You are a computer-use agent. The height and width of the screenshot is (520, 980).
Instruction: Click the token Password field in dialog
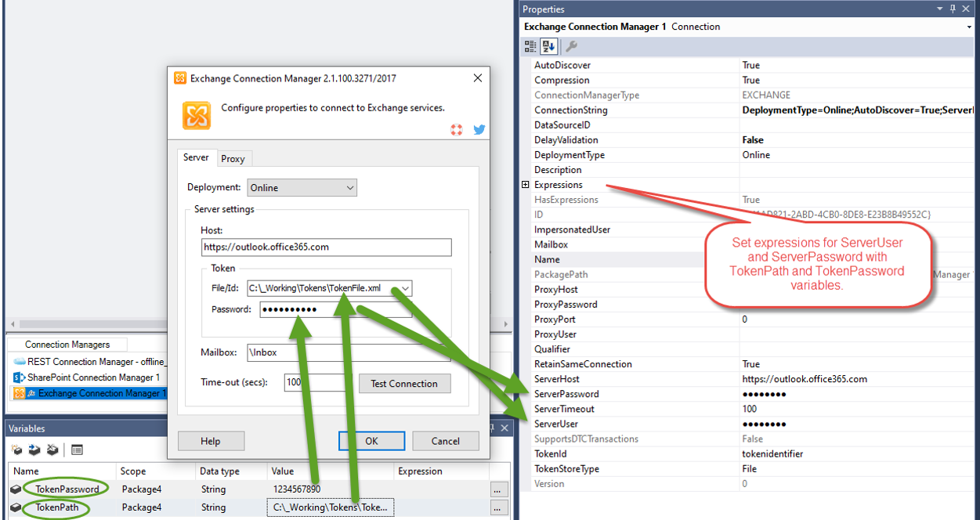[335, 309]
